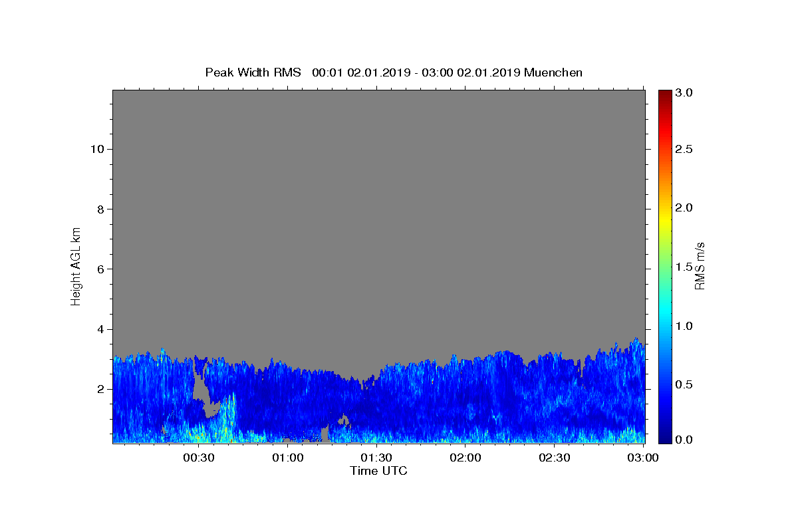798x532 pixels.
Task: Click the height axis label 4
Action: click(100, 329)
